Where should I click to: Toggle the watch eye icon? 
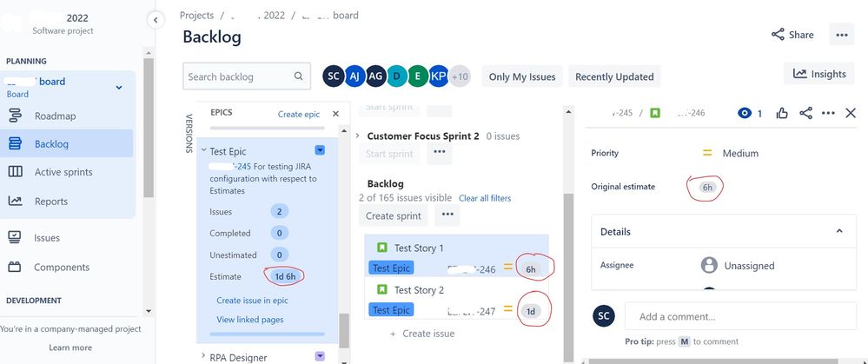point(745,114)
